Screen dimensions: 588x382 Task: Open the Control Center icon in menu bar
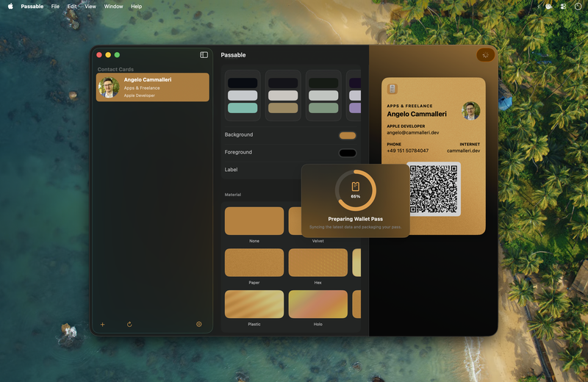(563, 7)
